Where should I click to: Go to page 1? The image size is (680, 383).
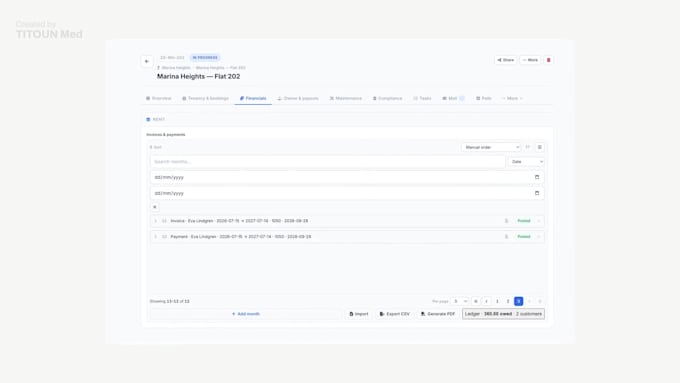click(497, 301)
